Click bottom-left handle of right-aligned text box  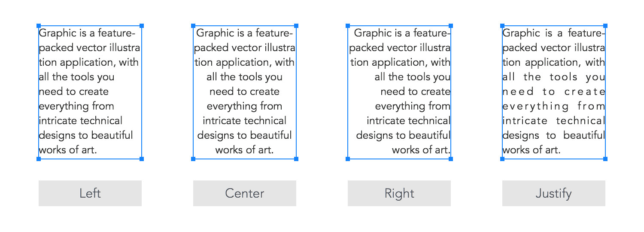(x=348, y=159)
